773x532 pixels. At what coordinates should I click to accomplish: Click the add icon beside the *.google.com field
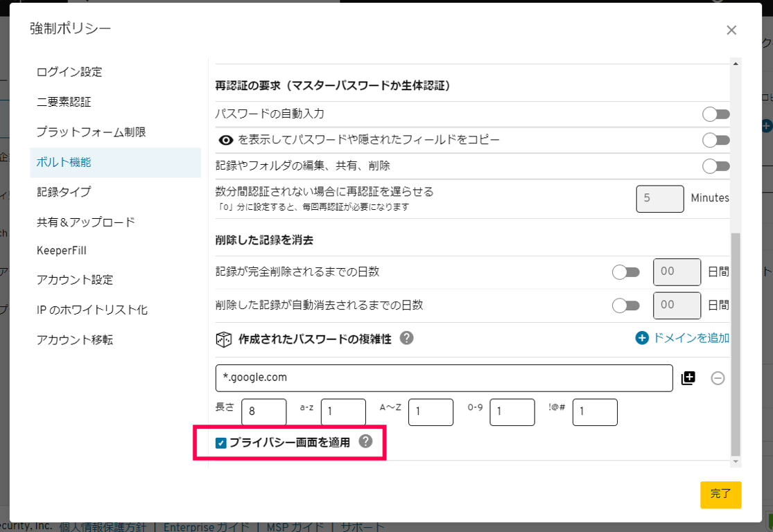687,378
